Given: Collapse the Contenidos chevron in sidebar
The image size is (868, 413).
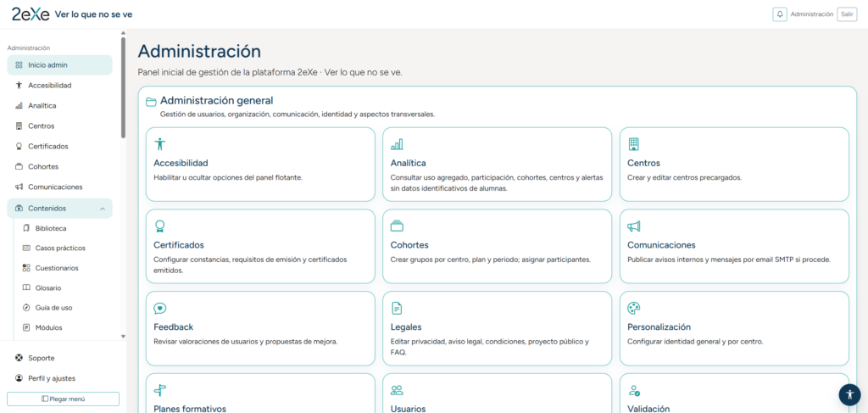Looking at the screenshot, I should [103, 209].
